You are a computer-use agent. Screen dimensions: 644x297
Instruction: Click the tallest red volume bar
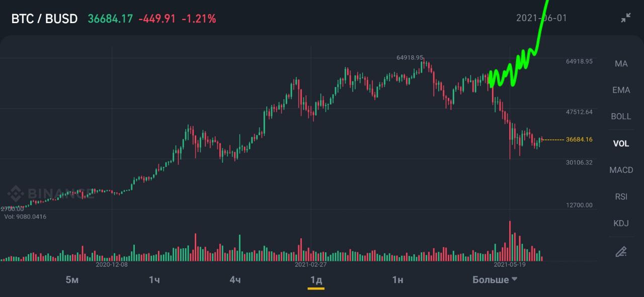tap(510, 240)
